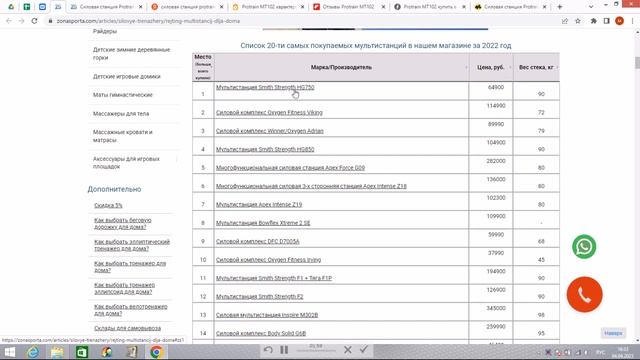This screenshot has width=640, height=360.
Task: Open the Chrome side panel
Action: coord(607,21)
